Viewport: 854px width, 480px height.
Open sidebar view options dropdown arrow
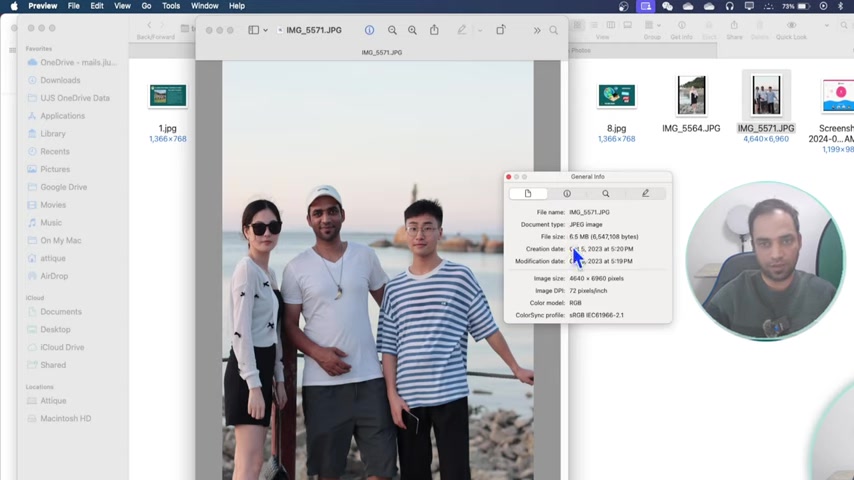[266, 31]
